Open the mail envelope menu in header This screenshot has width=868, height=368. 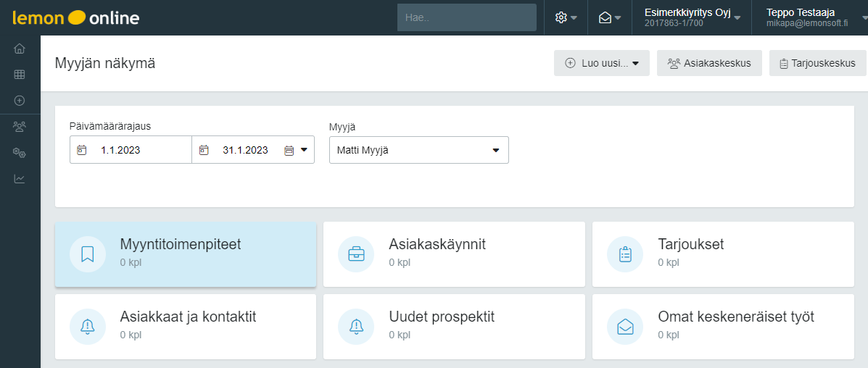609,17
